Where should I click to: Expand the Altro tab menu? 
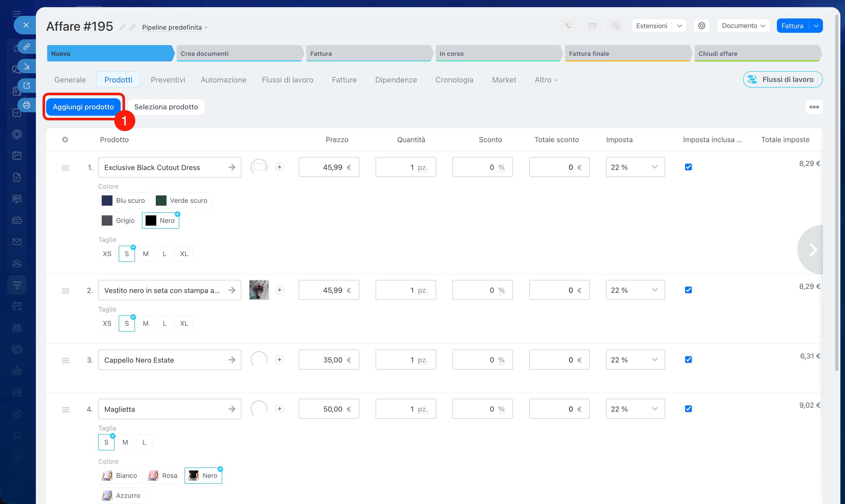[x=546, y=80]
